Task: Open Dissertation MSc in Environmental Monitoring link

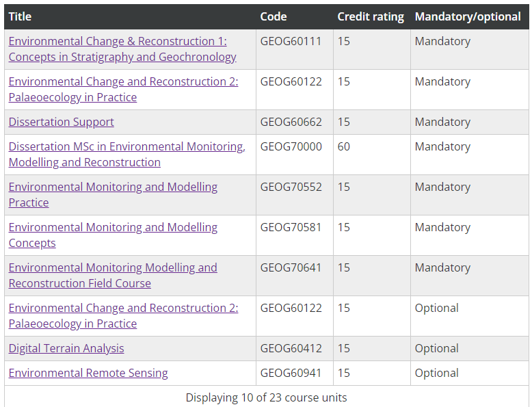Action: point(127,154)
